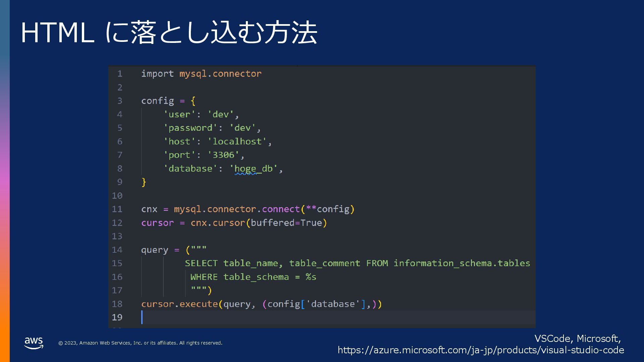Click line number 19 in gutter

117,317
